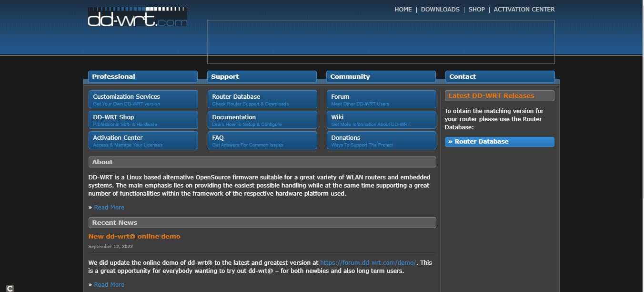Image resolution: width=644 pixels, height=292 pixels.
Task: Click the About section header
Action: tap(262, 162)
